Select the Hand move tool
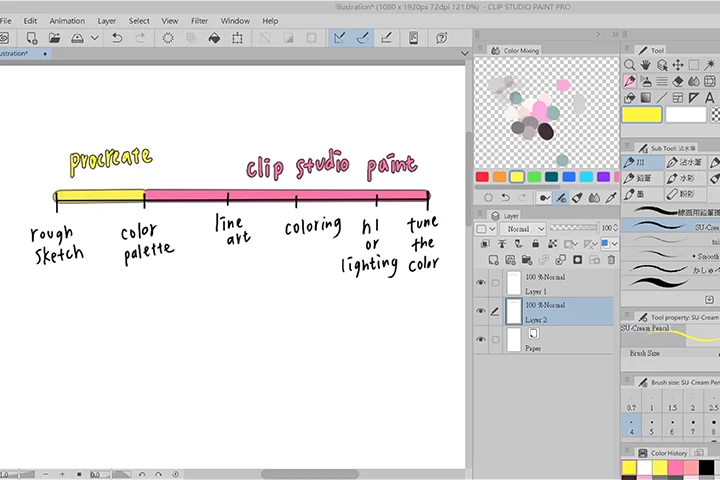 tap(646, 65)
